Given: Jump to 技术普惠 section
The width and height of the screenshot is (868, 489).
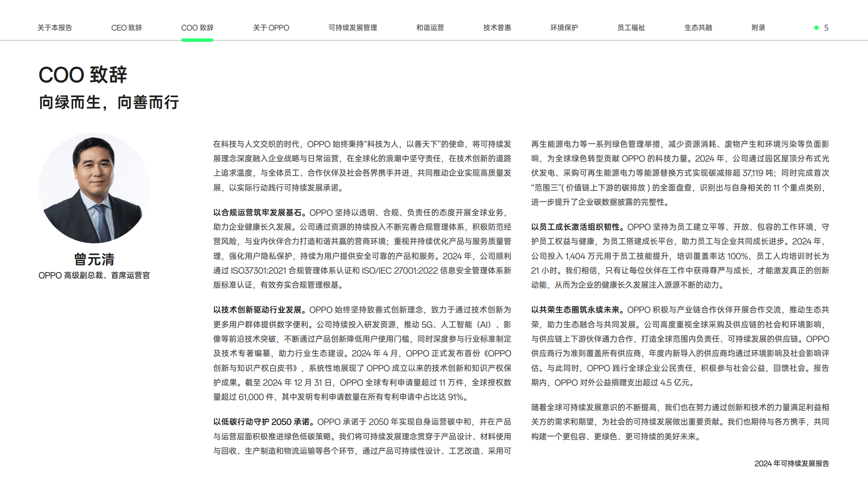Looking at the screenshot, I should coord(497,27).
